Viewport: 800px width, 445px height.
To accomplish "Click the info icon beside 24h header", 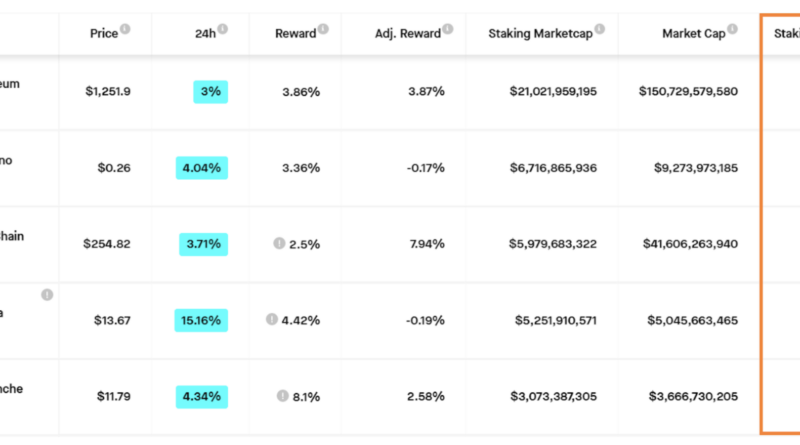I will tap(222, 29).
